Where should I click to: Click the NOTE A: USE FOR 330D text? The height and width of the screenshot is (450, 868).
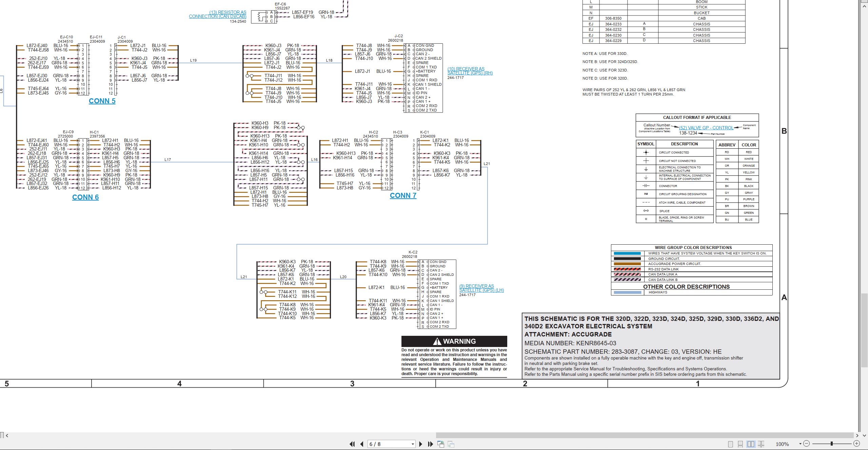[x=605, y=54]
